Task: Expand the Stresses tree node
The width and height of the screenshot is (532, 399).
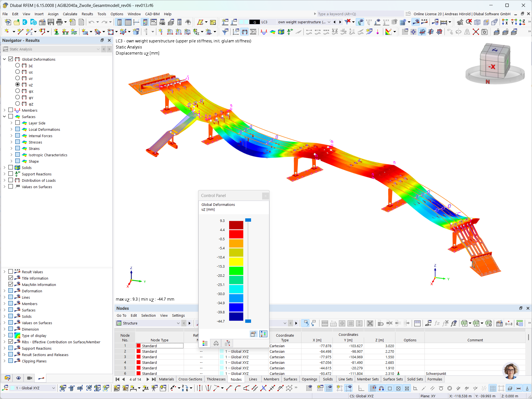Action: click(11, 142)
